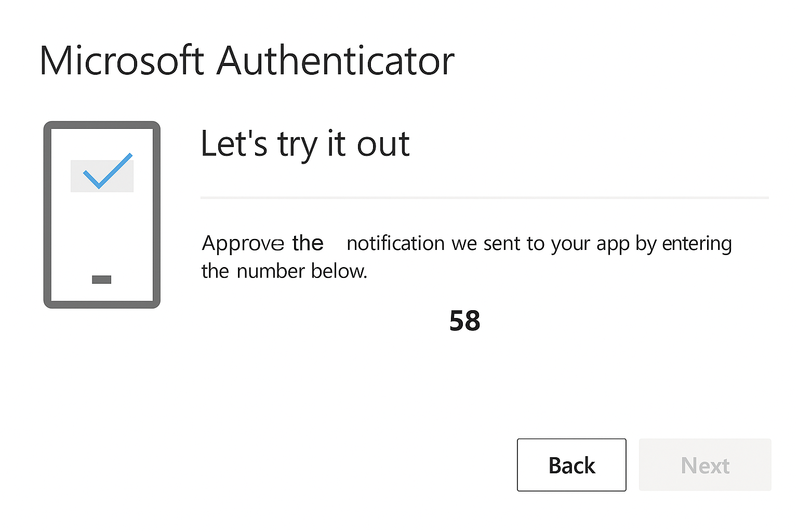
Task: Click the home button on the phone graphic
Action: 101,279
